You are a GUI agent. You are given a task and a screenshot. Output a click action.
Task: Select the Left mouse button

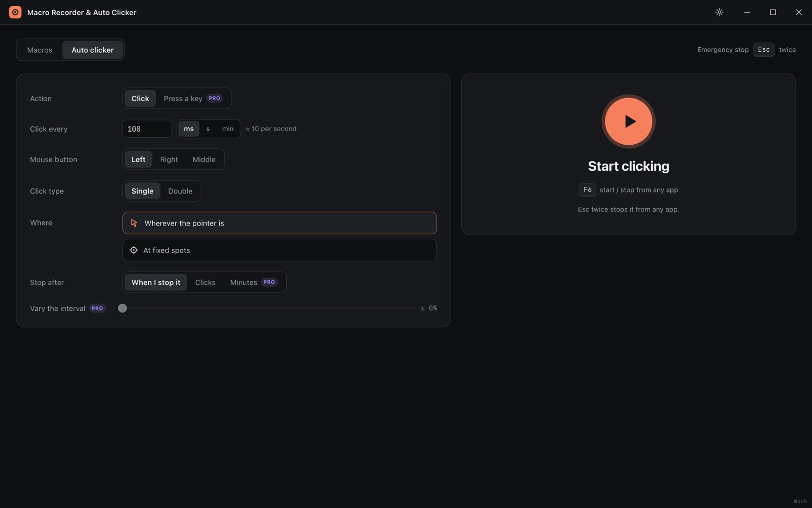138,160
